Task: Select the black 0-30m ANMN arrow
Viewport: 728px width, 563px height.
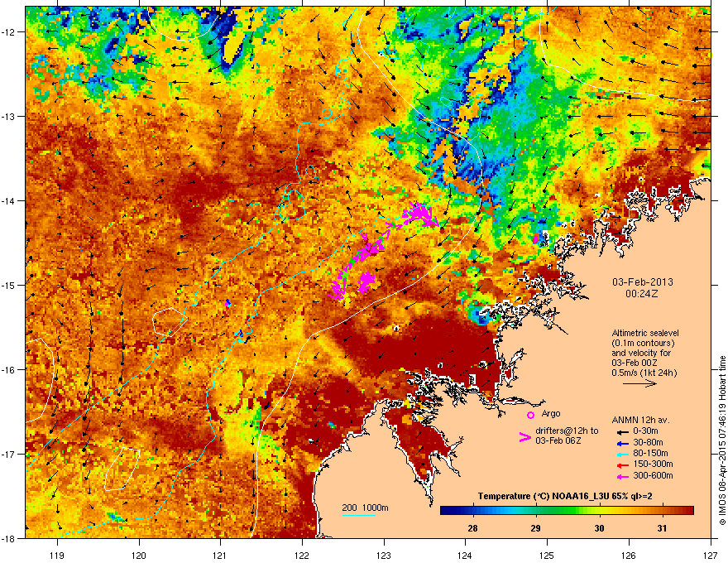Action: click(x=623, y=432)
